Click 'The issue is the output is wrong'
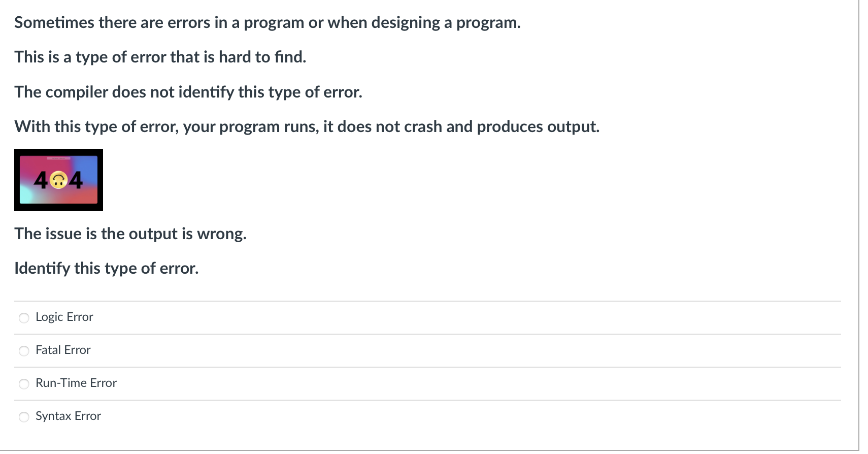The height and width of the screenshot is (454, 868). [x=130, y=234]
